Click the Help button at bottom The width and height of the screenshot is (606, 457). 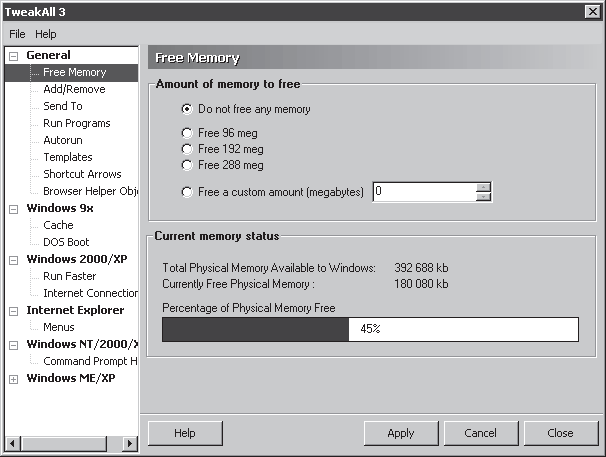(185, 433)
